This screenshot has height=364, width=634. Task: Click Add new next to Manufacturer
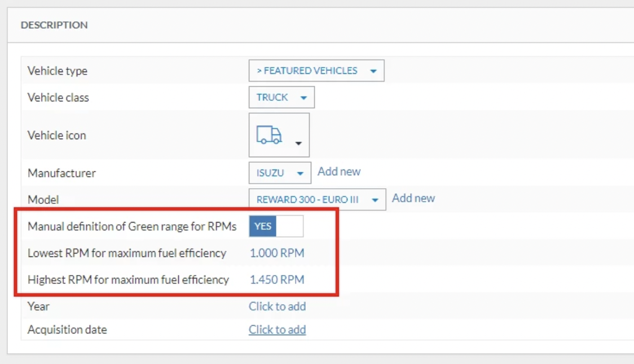[339, 172]
